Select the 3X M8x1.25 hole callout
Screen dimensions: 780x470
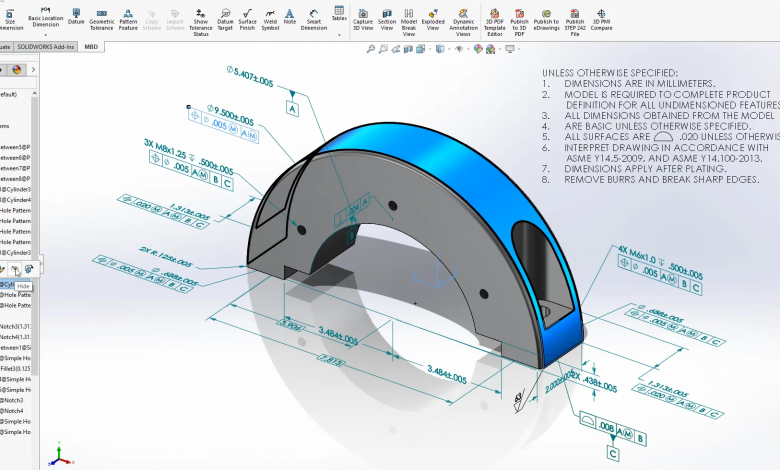pos(189,156)
